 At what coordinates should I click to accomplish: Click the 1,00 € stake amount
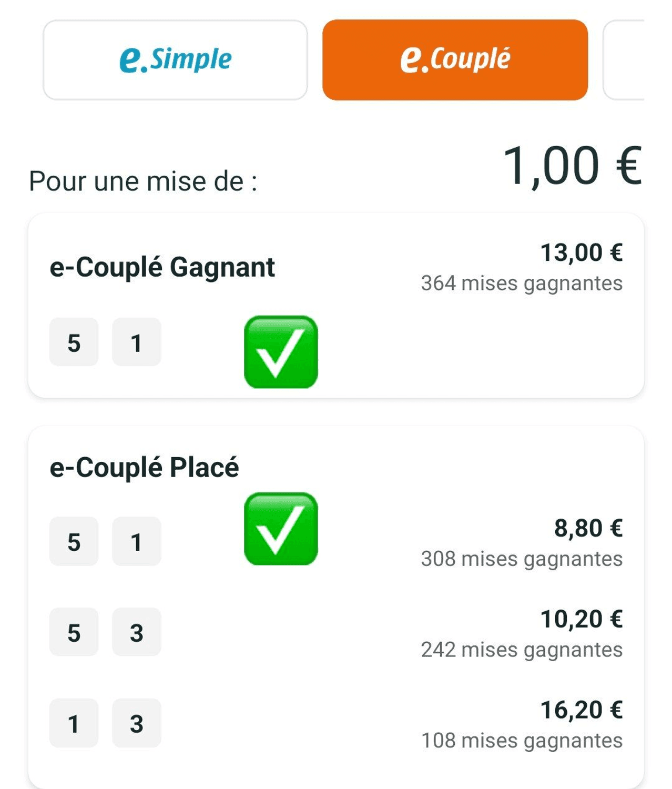pyautogui.click(x=572, y=166)
